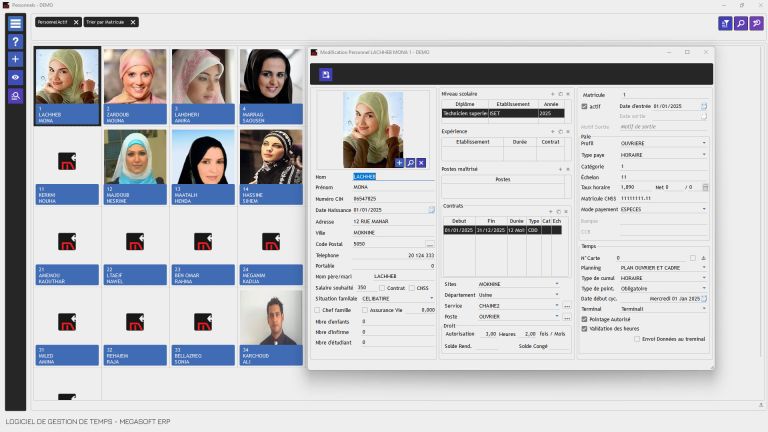768x432 pixels.
Task: Click the ellipsis button beside Code Postal
Action: click(x=430, y=244)
